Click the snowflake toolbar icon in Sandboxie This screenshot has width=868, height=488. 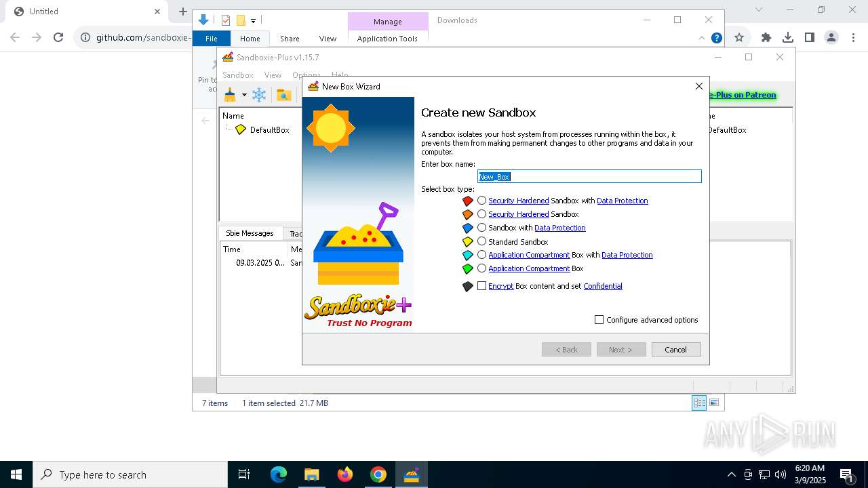pos(259,95)
